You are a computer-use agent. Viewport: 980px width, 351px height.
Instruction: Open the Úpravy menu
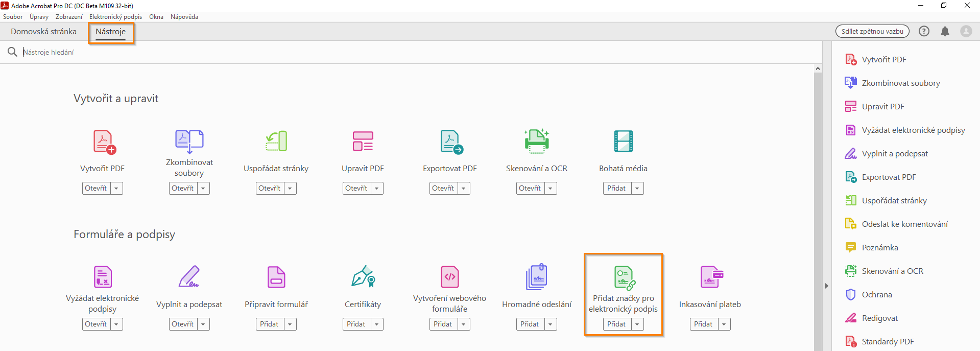[x=39, y=17]
